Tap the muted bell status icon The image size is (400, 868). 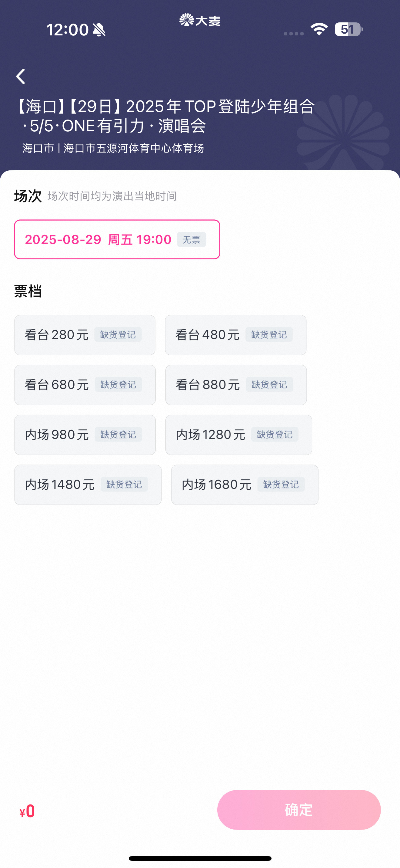99,30
